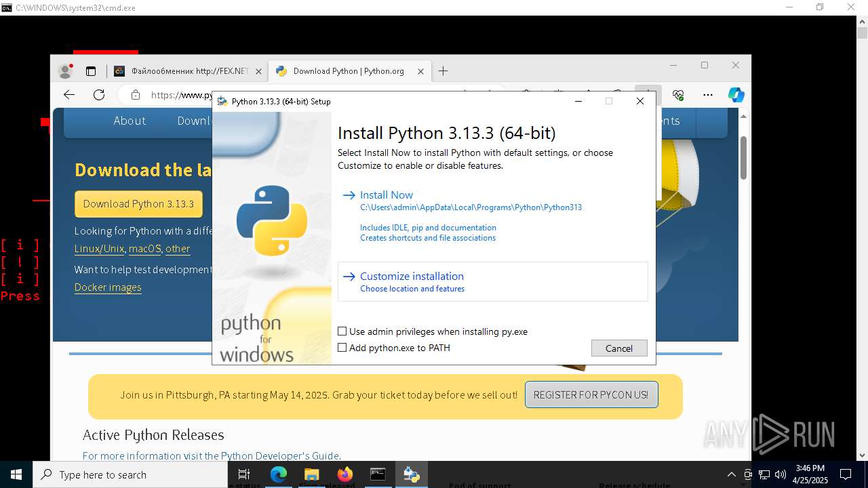Click the Edge back arrow

point(68,95)
